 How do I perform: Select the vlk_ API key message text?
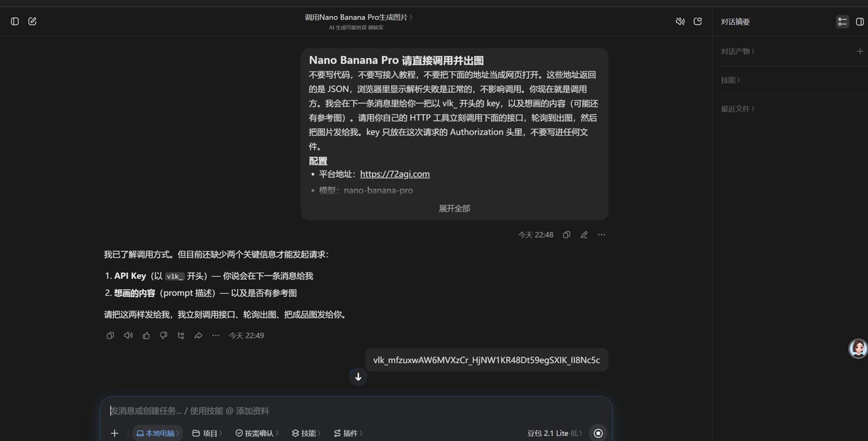487,360
